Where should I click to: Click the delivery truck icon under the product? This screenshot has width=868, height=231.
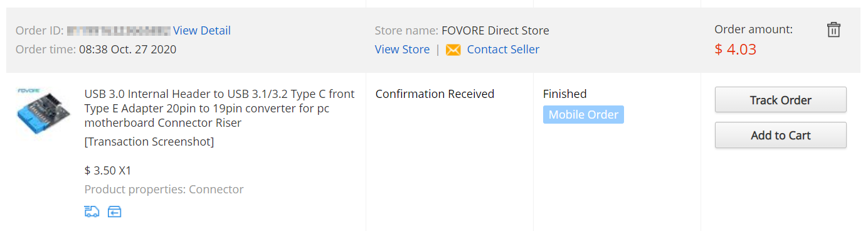(x=92, y=212)
